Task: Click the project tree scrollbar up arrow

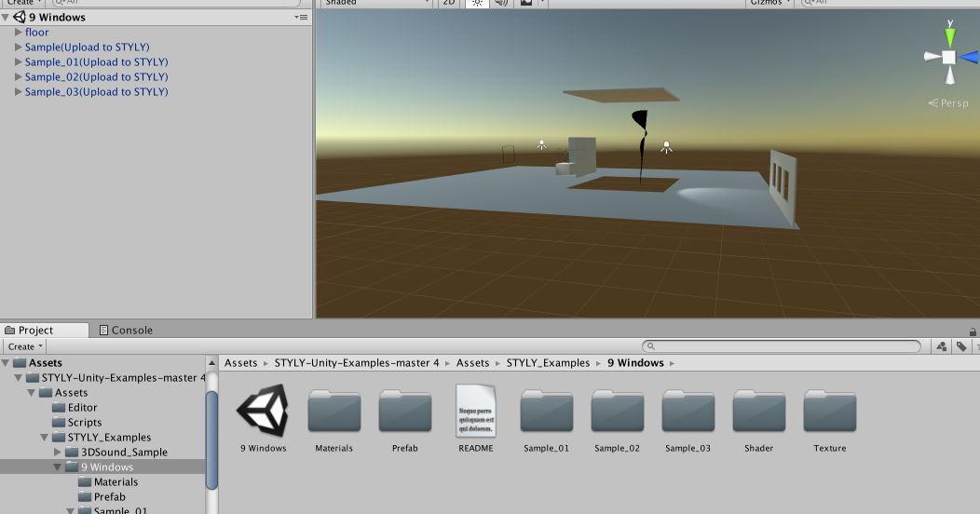Action: 211,363
